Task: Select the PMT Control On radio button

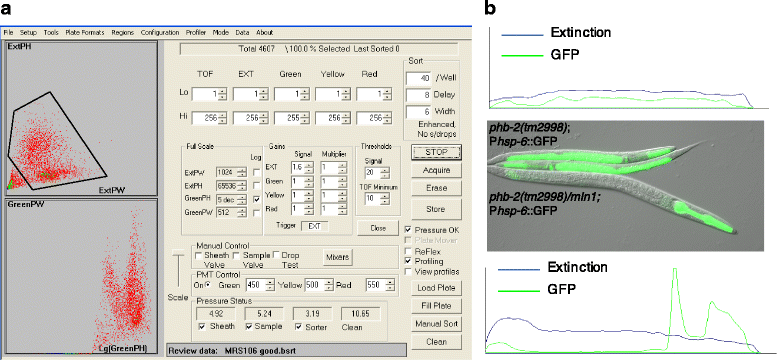Action: (208, 285)
